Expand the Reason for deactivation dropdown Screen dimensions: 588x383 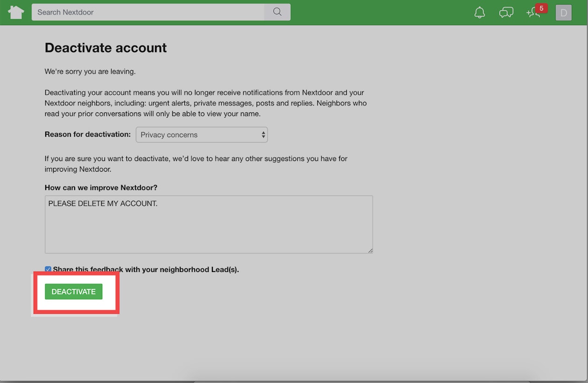click(202, 135)
